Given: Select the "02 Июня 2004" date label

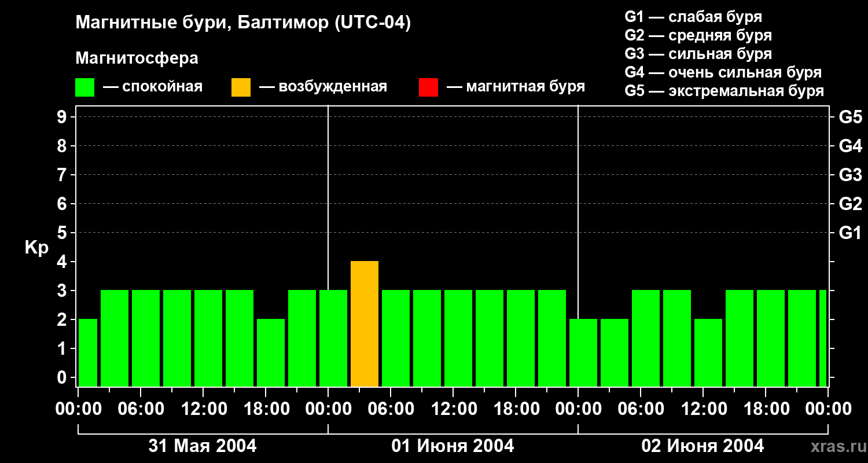Looking at the screenshot, I should (703, 446).
